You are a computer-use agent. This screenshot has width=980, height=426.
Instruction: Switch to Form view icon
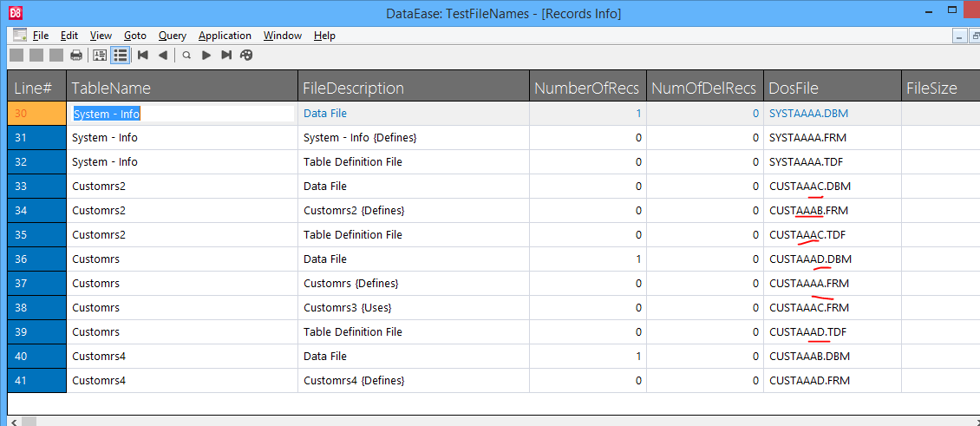click(100, 56)
